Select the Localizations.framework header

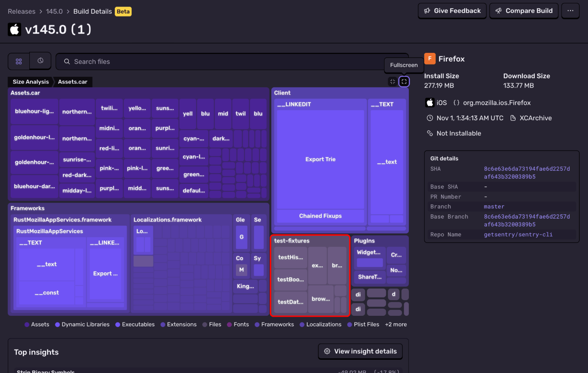167,220
